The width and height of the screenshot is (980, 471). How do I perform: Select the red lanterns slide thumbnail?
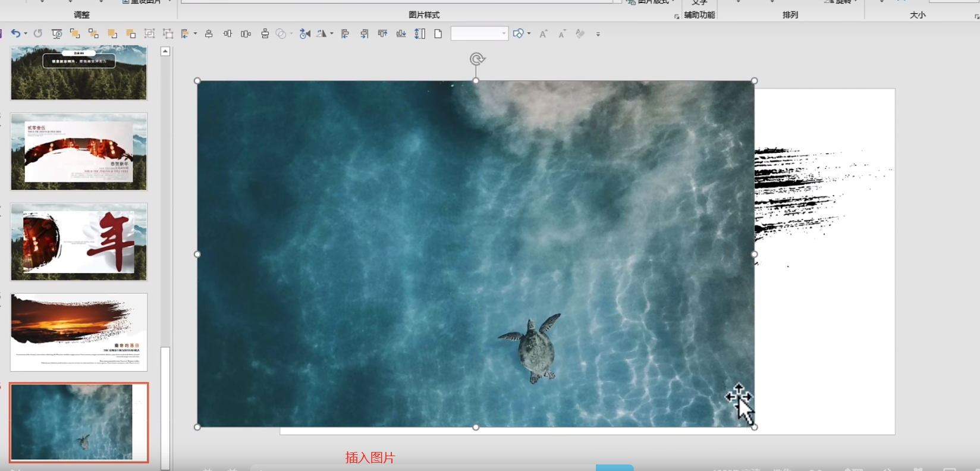(x=78, y=152)
